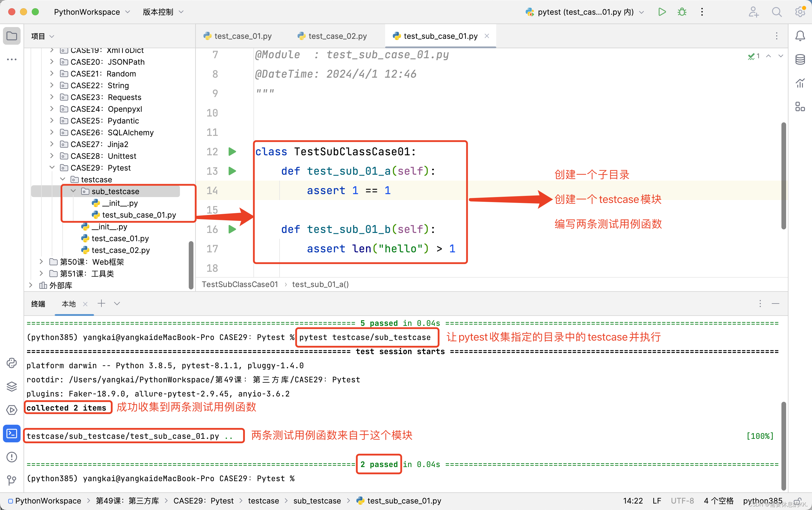812x510 pixels.
Task: Run class TestSubClassCase01 from gutter
Action: [x=232, y=151]
